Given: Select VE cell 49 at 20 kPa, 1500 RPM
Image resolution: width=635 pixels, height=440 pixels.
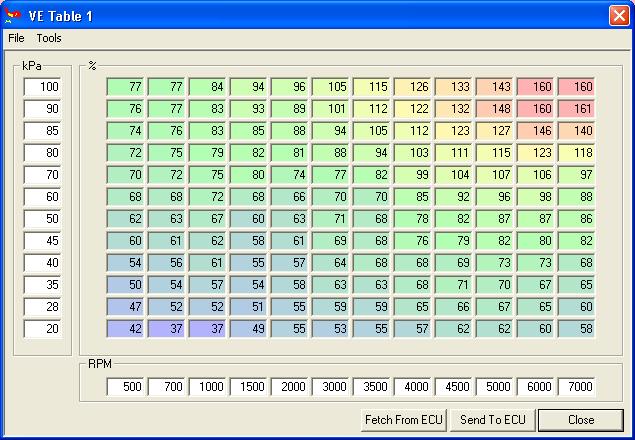Looking at the screenshot, I should coord(248,329).
